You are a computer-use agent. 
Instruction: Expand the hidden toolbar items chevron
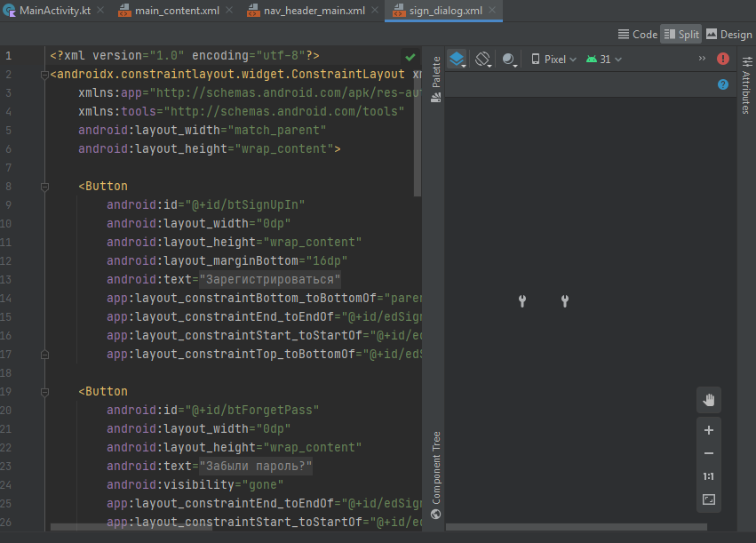coord(702,59)
